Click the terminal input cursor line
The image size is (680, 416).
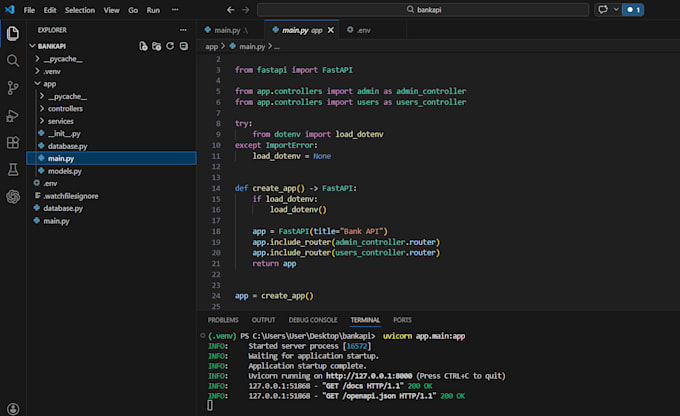(210, 405)
